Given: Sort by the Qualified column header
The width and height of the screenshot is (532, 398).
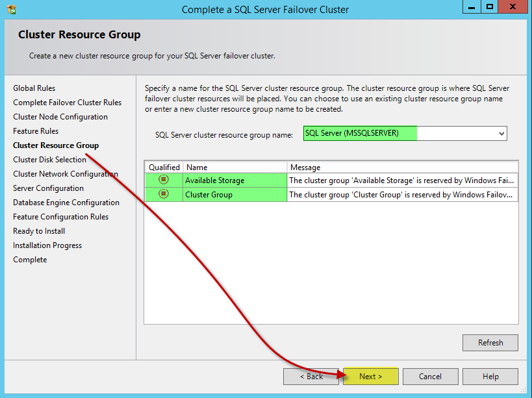Looking at the screenshot, I should click(164, 168).
